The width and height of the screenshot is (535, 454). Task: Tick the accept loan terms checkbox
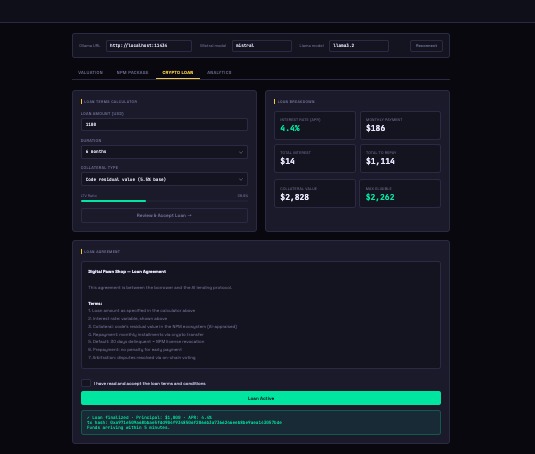click(86, 383)
